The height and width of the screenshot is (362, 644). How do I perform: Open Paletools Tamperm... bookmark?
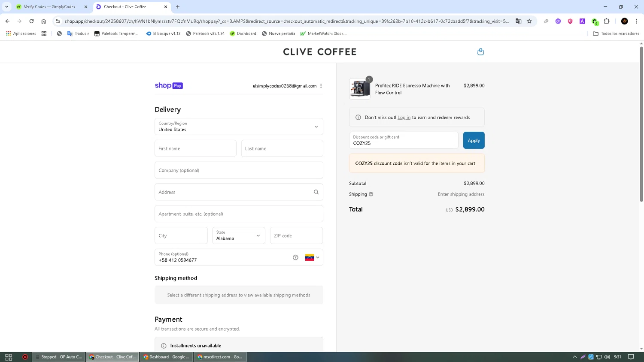pyautogui.click(x=116, y=33)
